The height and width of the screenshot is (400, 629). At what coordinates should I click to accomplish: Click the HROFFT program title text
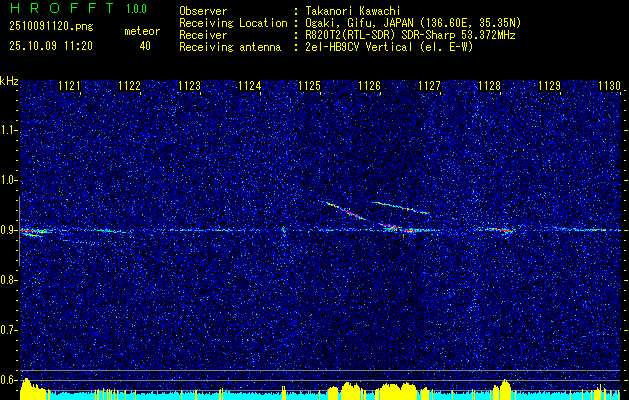pyautogui.click(x=62, y=8)
